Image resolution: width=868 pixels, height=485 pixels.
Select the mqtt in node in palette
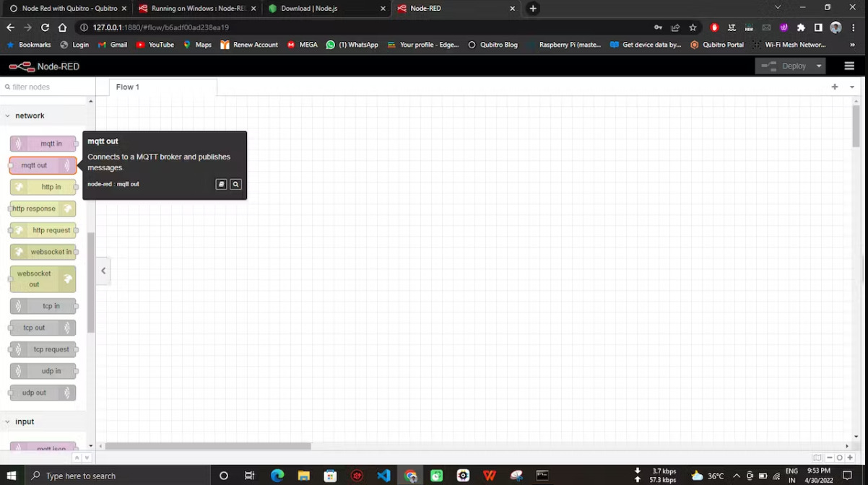tap(43, 144)
